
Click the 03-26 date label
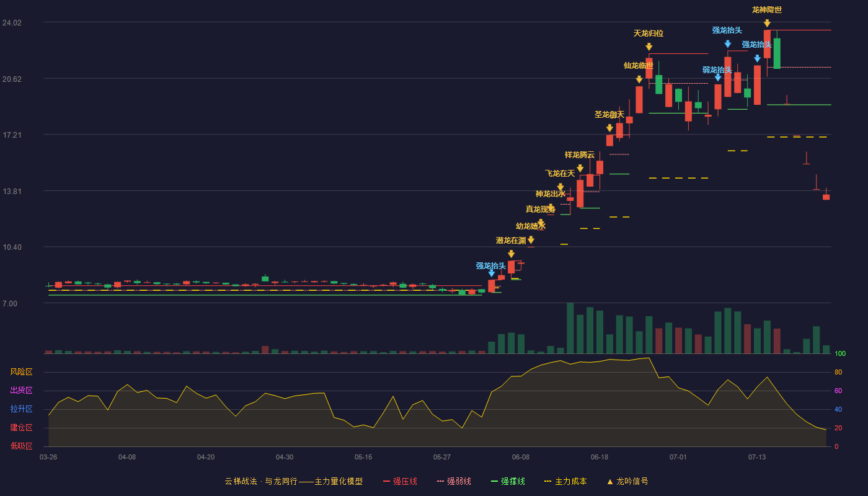(x=48, y=457)
